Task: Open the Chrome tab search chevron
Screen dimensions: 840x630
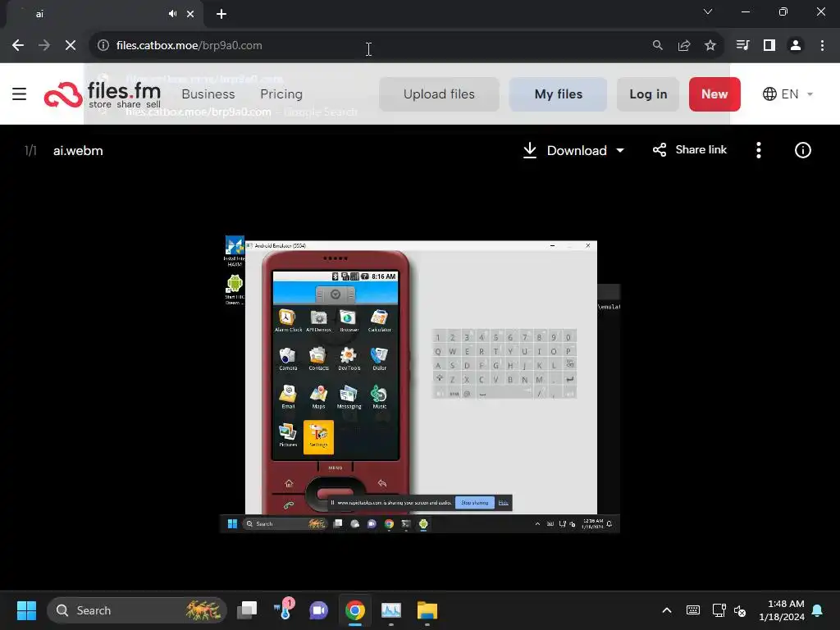Action: click(x=708, y=11)
